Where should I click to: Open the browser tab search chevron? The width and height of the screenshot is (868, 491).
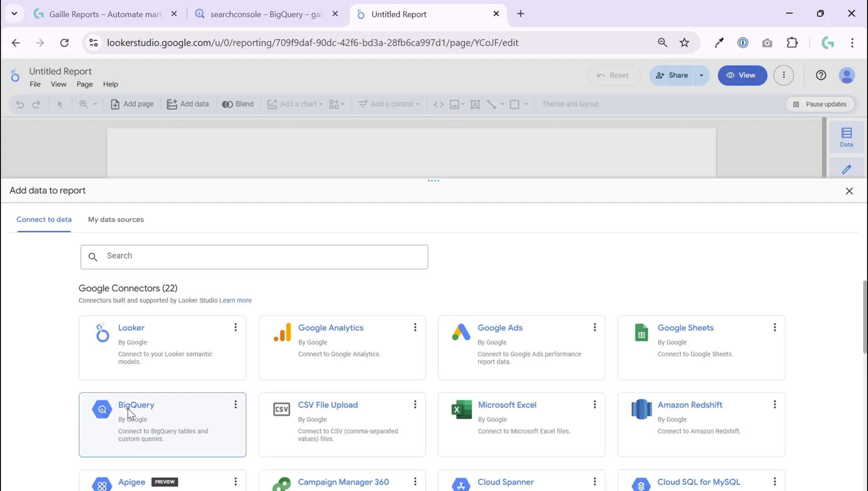point(14,14)
